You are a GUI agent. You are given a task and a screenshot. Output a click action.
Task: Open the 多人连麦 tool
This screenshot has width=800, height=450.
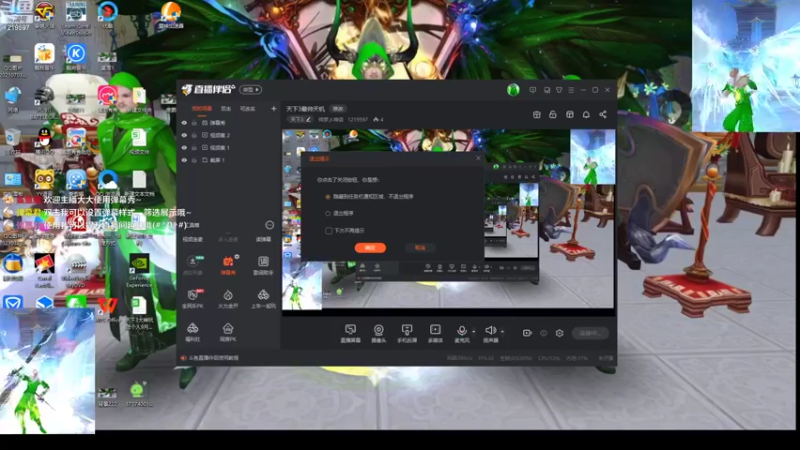[228, 239]
